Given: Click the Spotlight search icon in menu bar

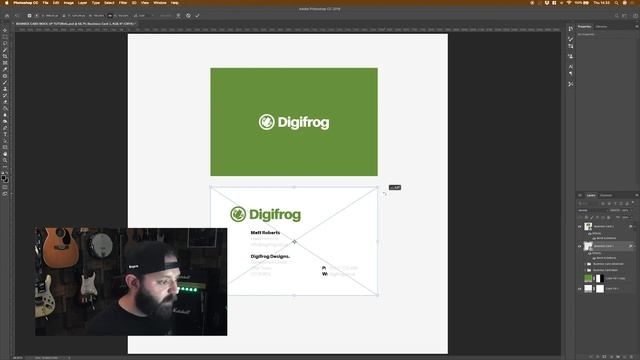Looking at the screenshot, I should [616, 3].
